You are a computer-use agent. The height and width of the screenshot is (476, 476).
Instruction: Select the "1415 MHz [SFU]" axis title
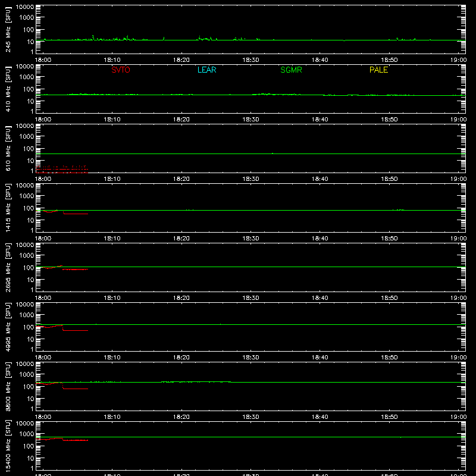click(8, 208)
